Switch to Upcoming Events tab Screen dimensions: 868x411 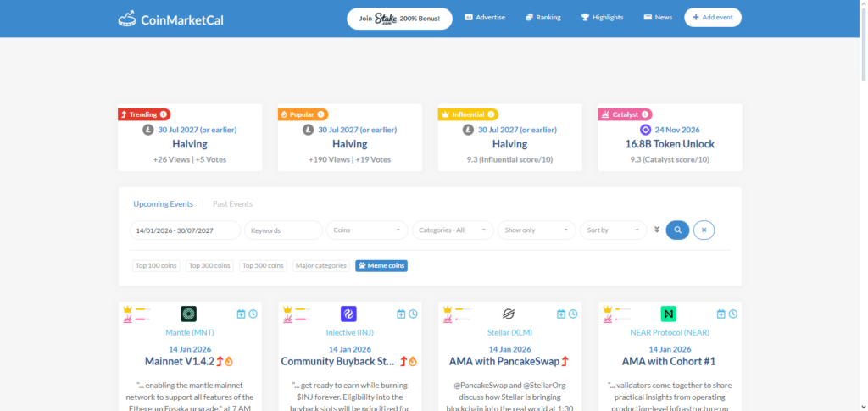coord(164,204)
